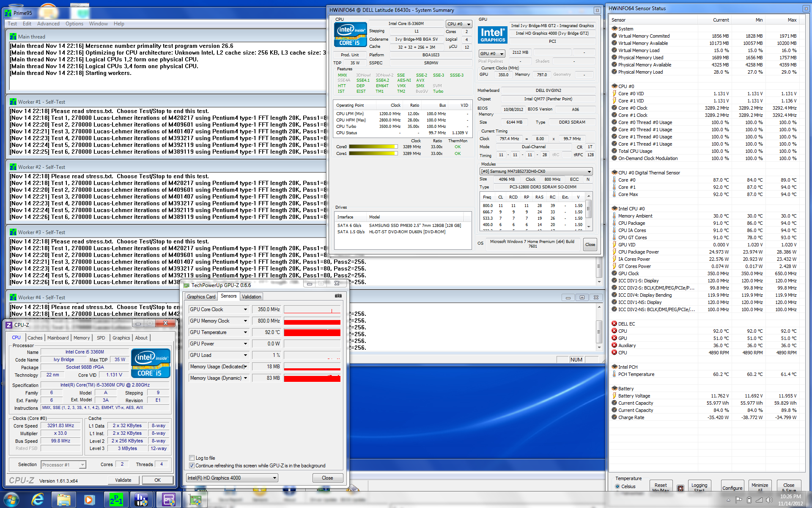Click Core1 clock bar in System Summary

tap(373, 154)
